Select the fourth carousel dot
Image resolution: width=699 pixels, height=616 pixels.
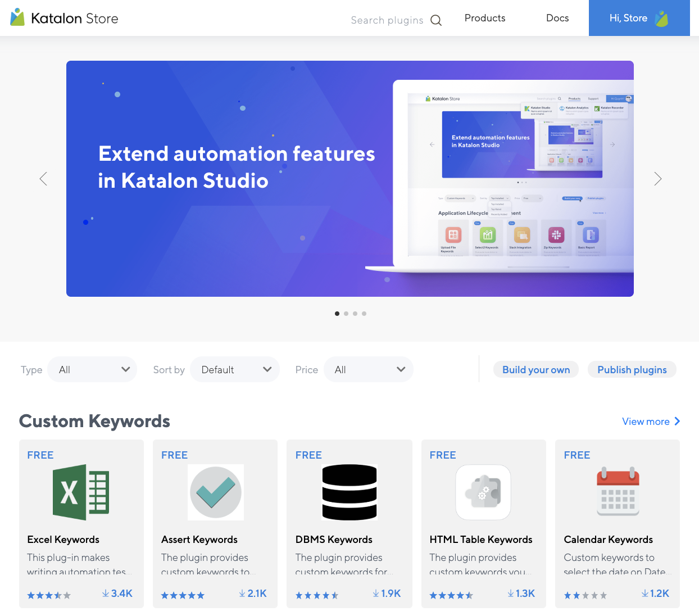pos(364,314)
